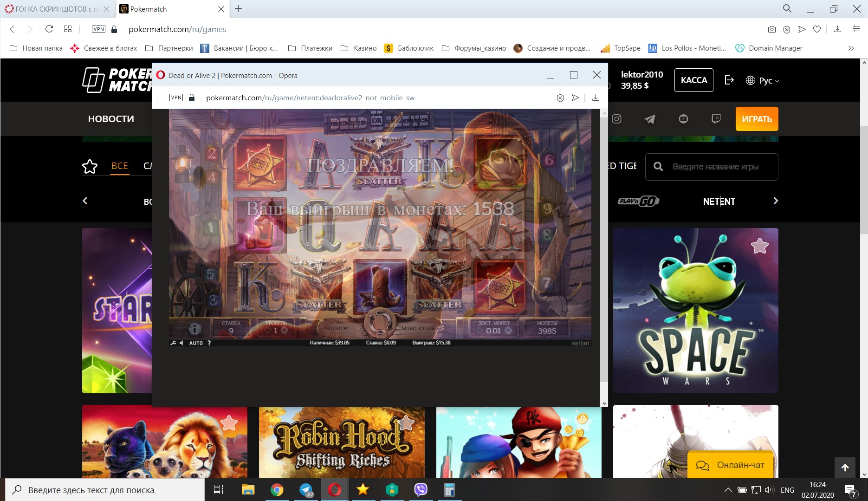Open the game info (i) button

tap(195, 329)
